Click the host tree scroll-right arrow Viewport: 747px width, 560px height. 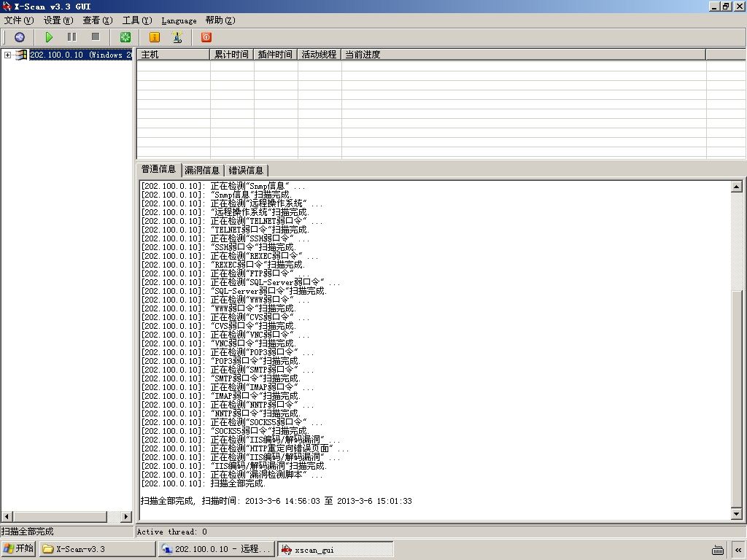[x=126, y=517]
